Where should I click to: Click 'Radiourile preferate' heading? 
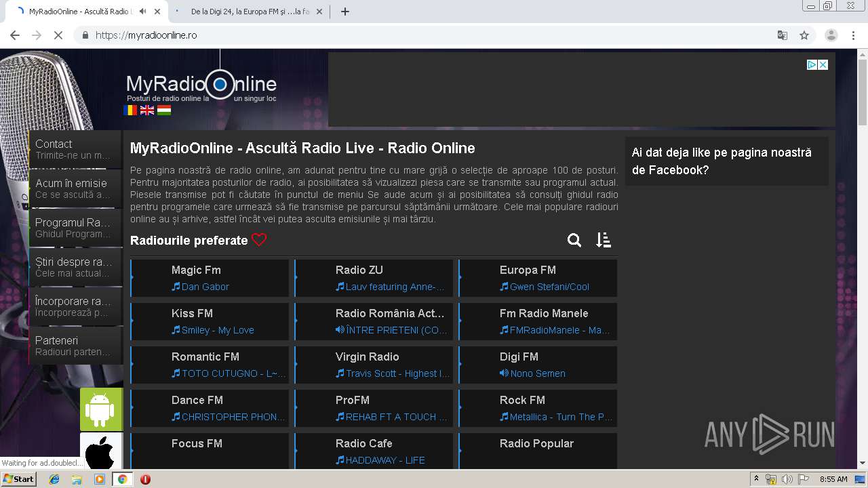click(x=189, y=241)
